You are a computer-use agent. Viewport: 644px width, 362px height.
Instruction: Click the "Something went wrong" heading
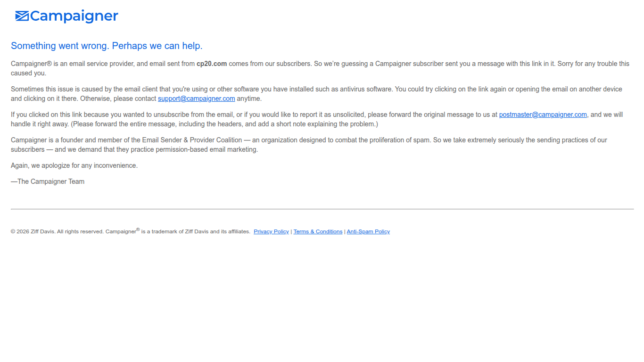[107, 46]
